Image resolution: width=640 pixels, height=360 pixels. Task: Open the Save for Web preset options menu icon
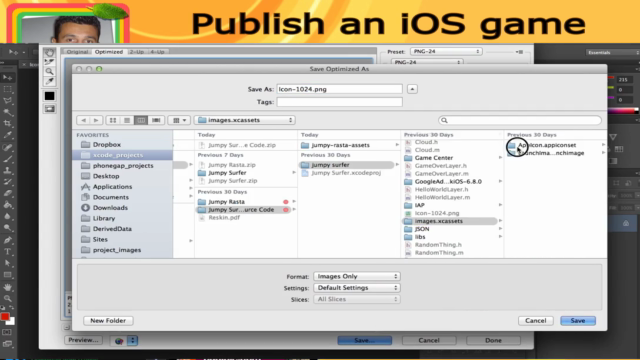click(x=519, y=52)
